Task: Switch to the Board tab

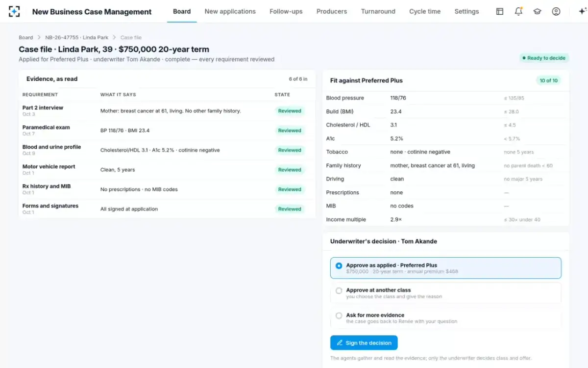Action: click(x=182, y=11)
